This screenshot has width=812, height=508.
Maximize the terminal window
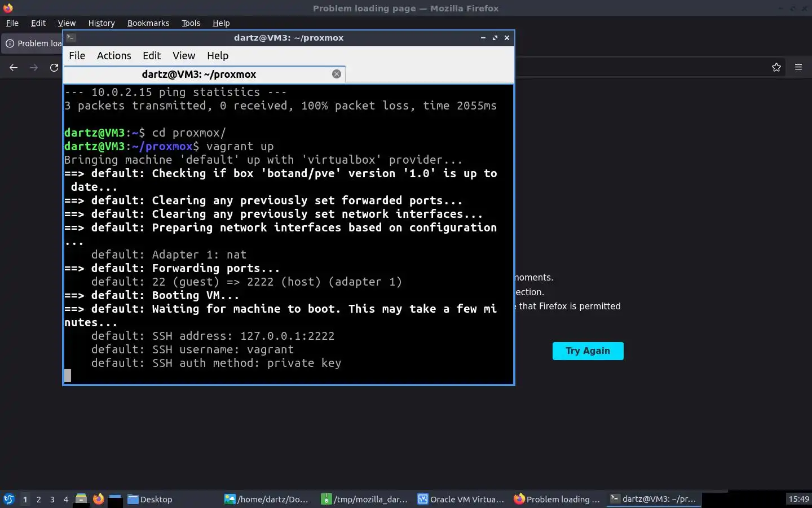tap(495, 38)
